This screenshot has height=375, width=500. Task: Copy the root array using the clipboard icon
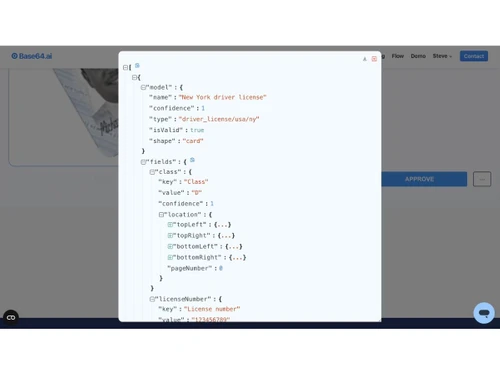[x=137, y=65]
